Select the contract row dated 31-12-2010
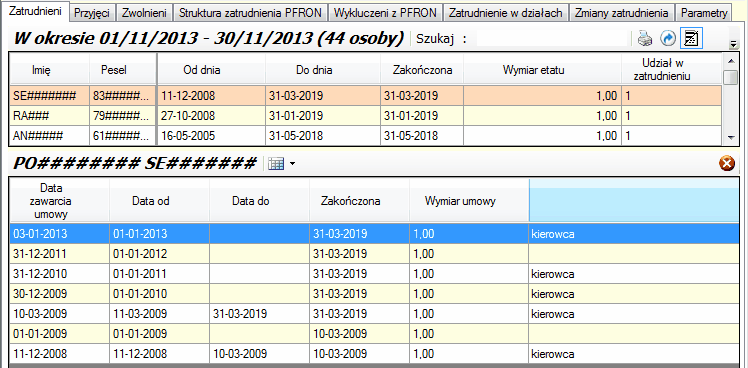Image resolution: width=748 pixels, height=368 pixels. [374, 274]
